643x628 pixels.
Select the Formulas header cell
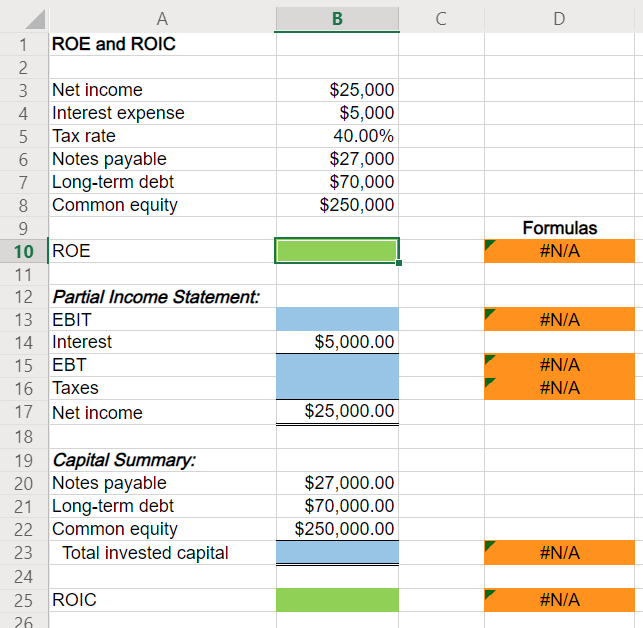click(x=559, y=228)
